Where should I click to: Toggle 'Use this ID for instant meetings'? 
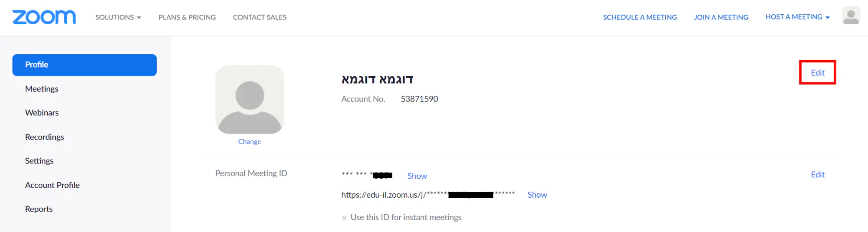point(344,218)
